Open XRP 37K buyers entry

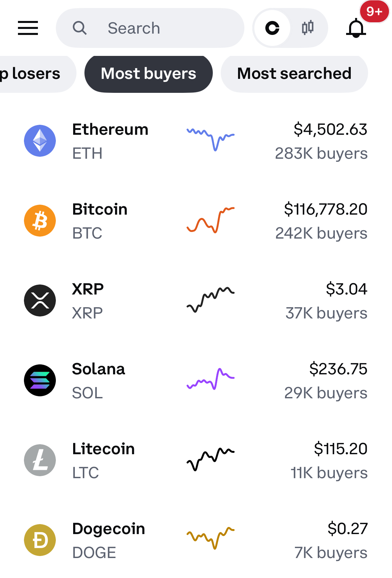tap(326, 313)
